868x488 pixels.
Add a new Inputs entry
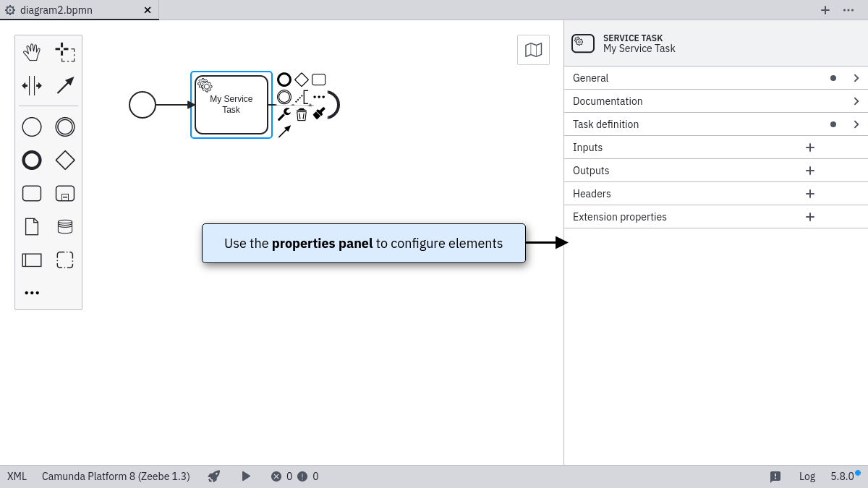coord(810,147)
